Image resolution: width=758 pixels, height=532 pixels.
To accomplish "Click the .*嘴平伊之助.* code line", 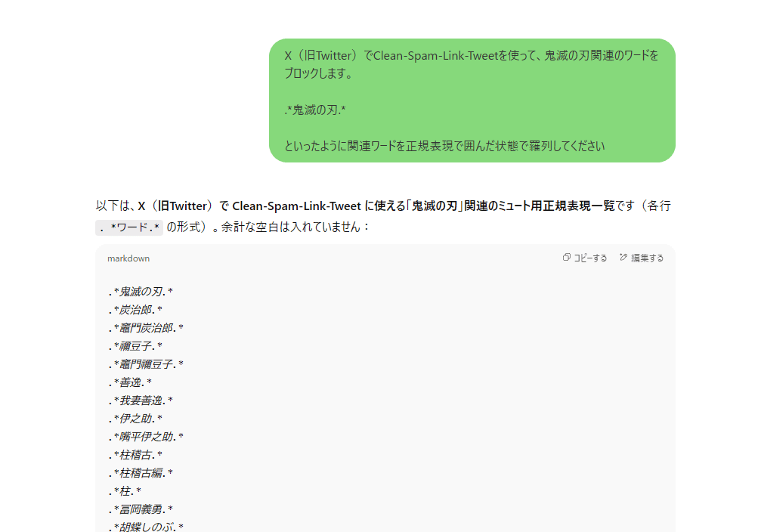I will click(146, 437).
